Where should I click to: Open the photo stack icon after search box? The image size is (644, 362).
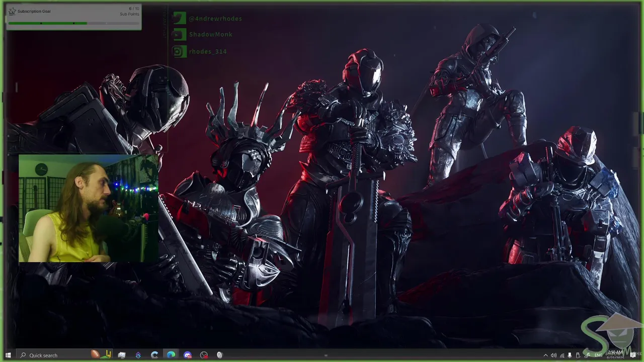[122, 355]
